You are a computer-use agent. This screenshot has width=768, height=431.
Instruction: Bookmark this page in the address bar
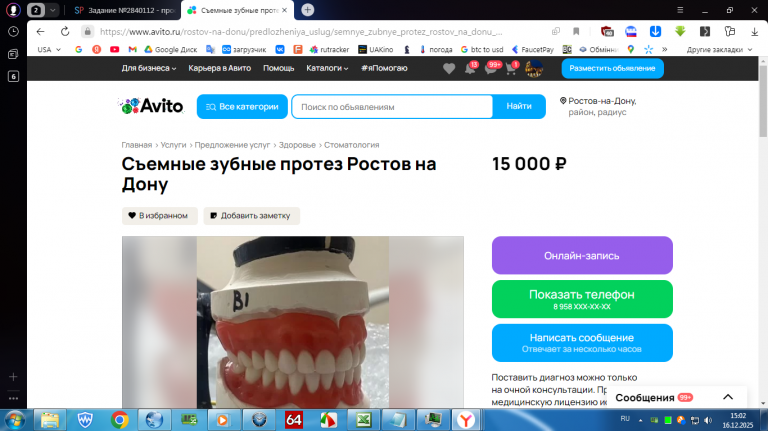576,31
